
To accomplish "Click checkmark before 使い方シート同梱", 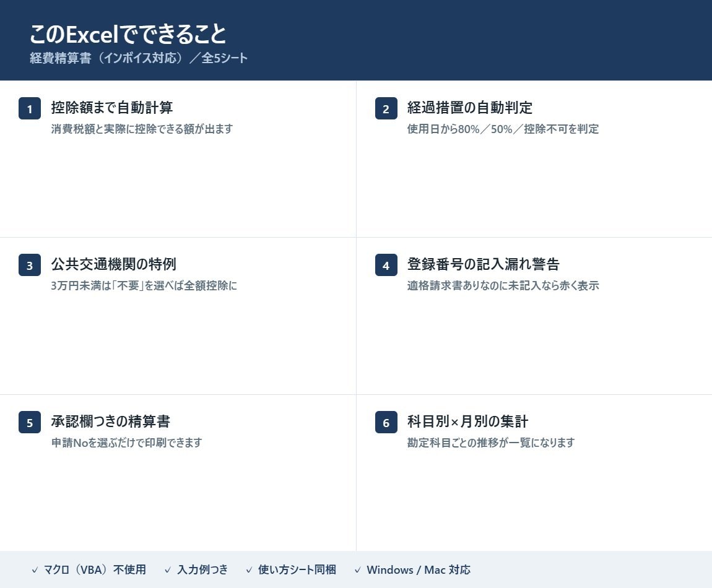I will pyautogui.click(x=249, y=570).
